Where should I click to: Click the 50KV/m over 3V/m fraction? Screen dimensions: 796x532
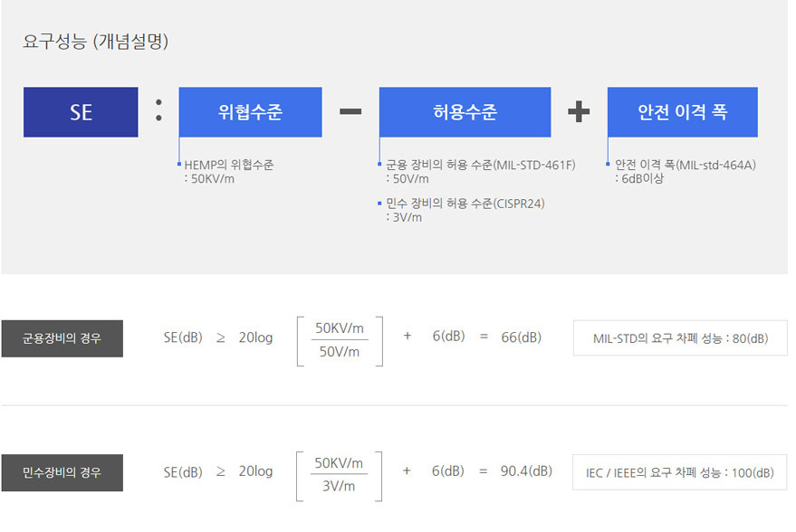339,474
